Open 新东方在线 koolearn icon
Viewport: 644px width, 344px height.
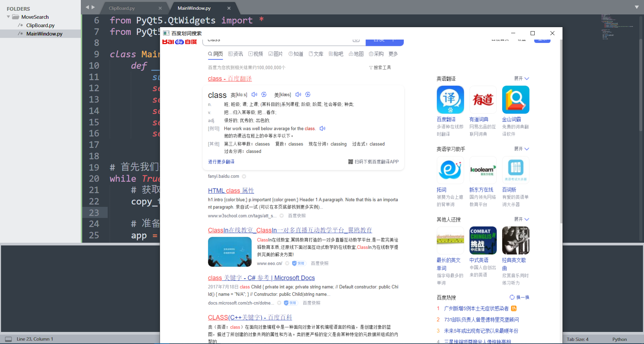coord(483,170)
